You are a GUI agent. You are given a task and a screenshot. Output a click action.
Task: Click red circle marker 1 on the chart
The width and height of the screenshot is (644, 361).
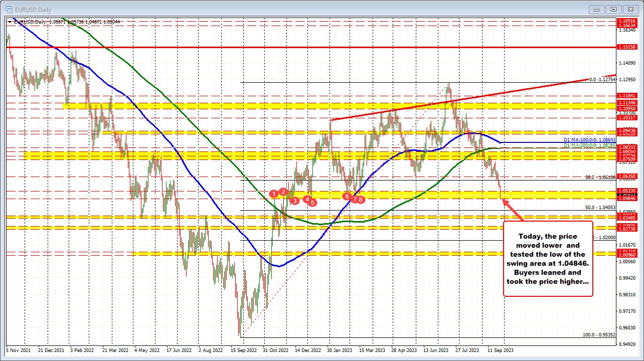274,193
